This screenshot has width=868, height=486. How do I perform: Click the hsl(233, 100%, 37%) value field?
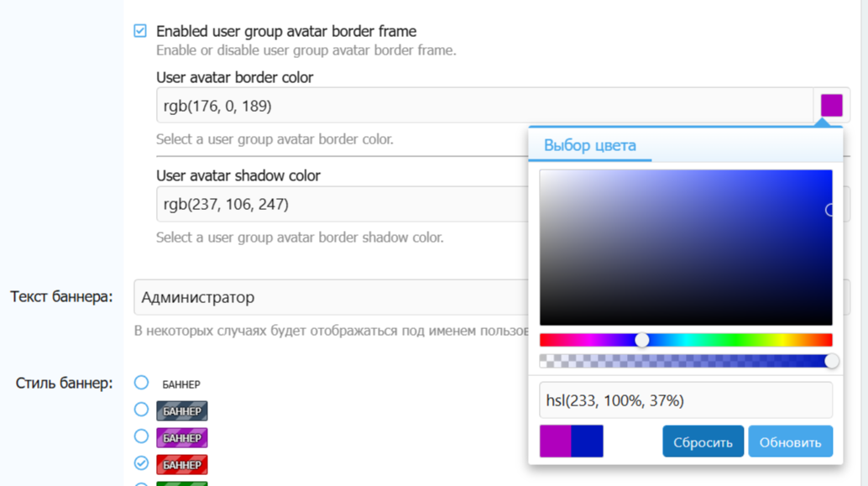tap(685, 400)
